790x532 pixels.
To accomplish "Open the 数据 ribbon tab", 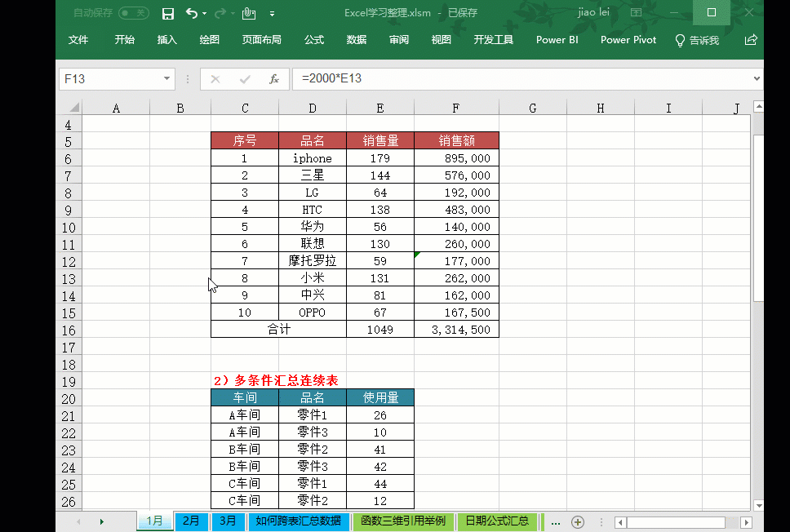I will coord(356,39).
